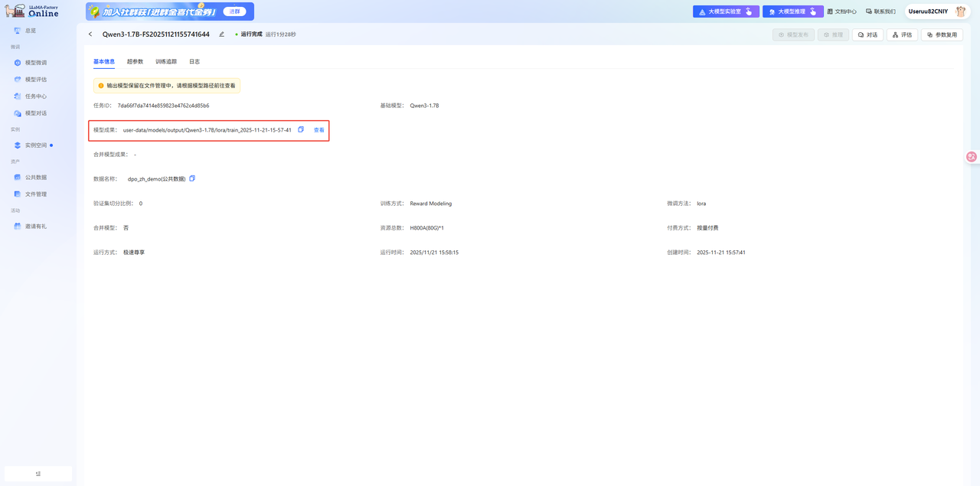This screenshot has height=486, width=980.
Task: Open the user avatar menu
Action: coord(960,11)
